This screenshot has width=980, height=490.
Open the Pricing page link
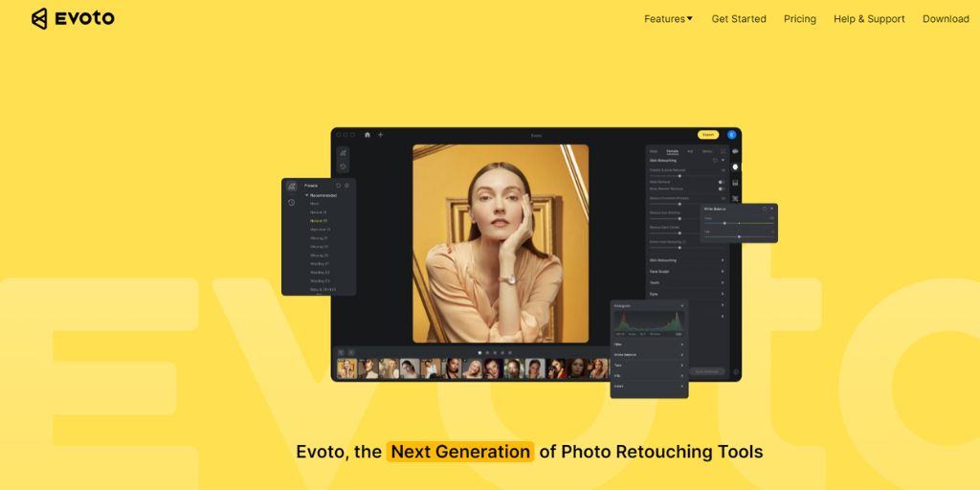point(800,19)
